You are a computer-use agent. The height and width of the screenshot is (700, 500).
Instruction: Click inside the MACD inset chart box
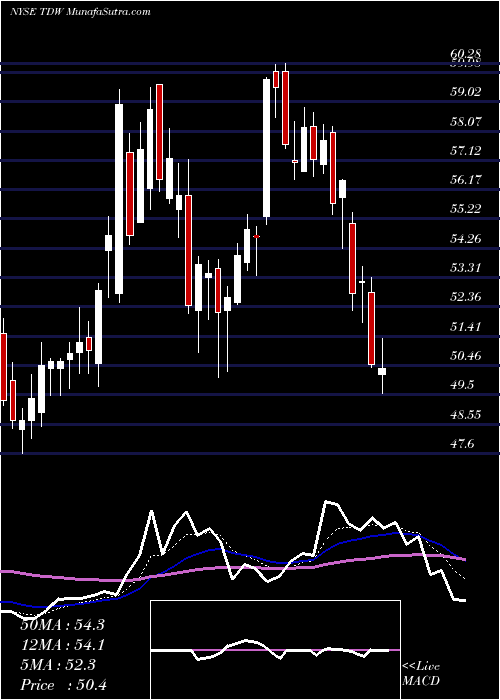pos(275,650)
